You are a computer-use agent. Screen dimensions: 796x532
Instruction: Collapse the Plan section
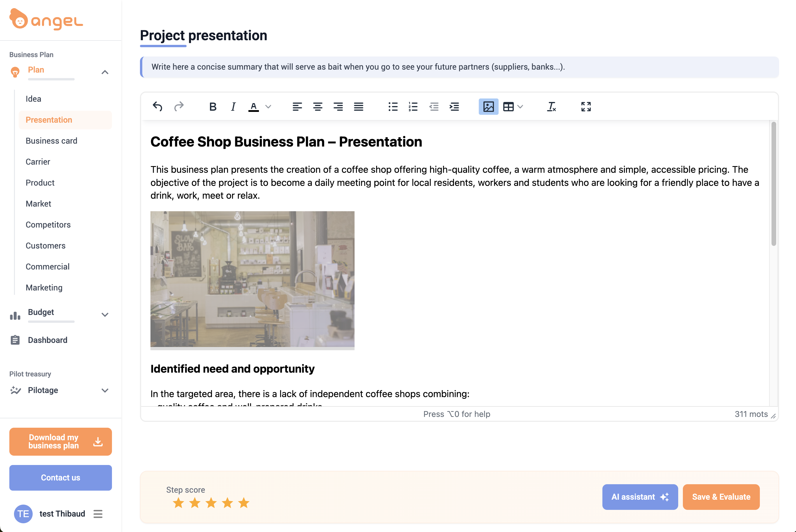(x=105, y=72)
